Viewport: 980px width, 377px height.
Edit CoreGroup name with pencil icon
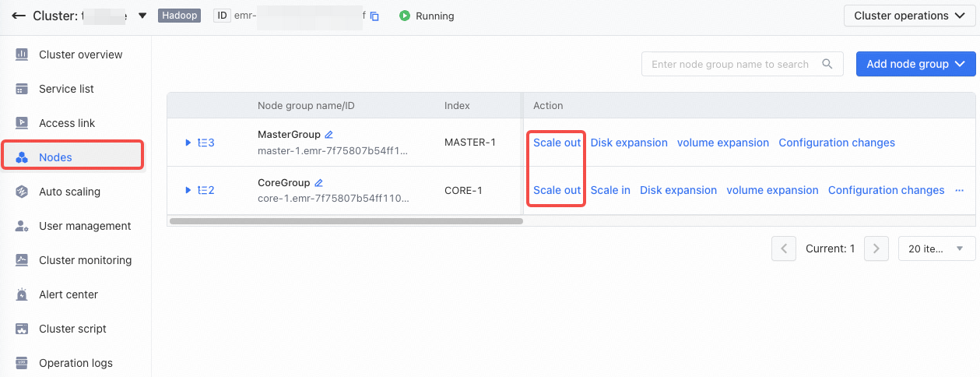coord(318,183)
